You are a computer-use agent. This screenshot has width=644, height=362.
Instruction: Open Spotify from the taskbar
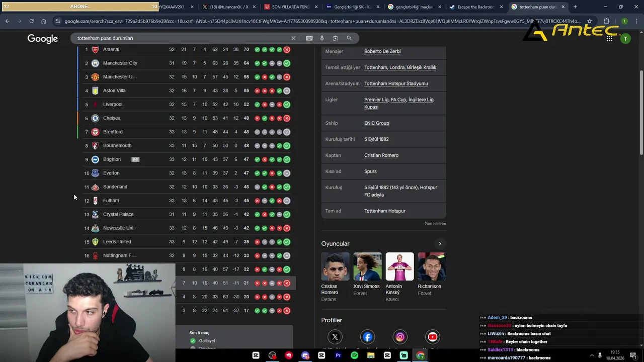click(354, 355)
